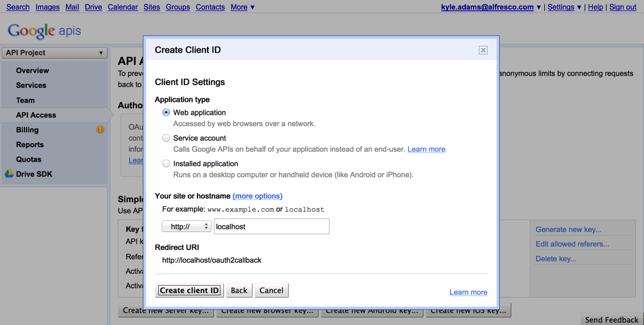
Task: Select Service account radio button
Action: coord(166,138)
